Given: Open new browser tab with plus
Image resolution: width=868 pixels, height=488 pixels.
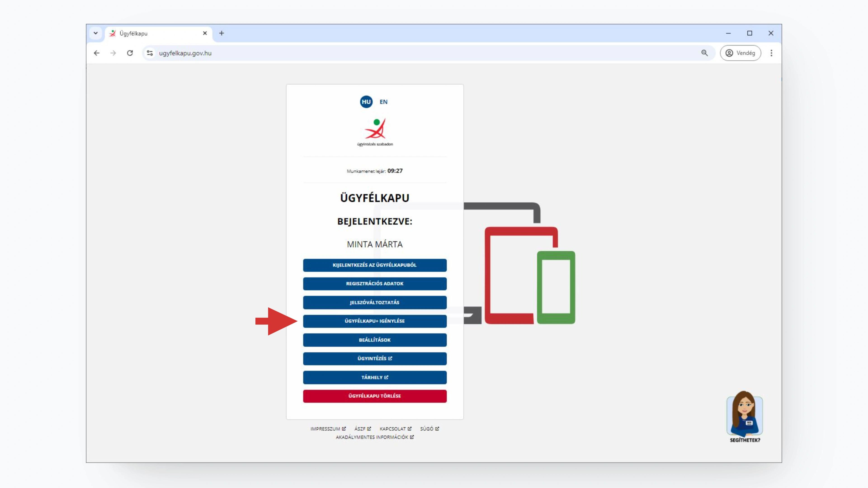Looking at the screenshot, I should (221, 33).
